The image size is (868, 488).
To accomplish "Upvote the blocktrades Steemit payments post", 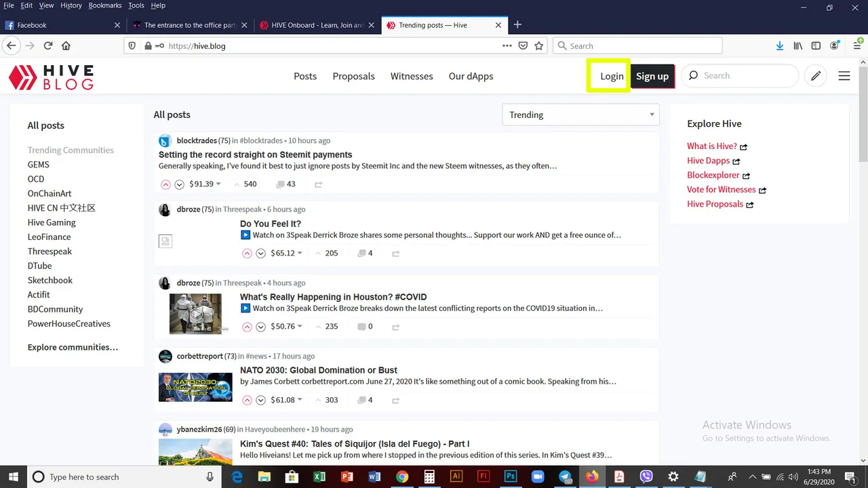I will click(165, 184).
